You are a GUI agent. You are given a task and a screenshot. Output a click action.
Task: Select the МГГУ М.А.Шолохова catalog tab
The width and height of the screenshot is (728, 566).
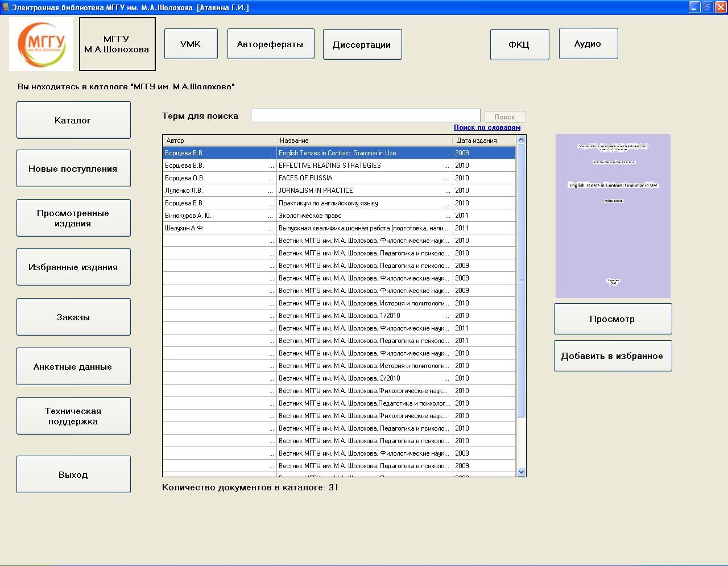[x=117, y=44]
